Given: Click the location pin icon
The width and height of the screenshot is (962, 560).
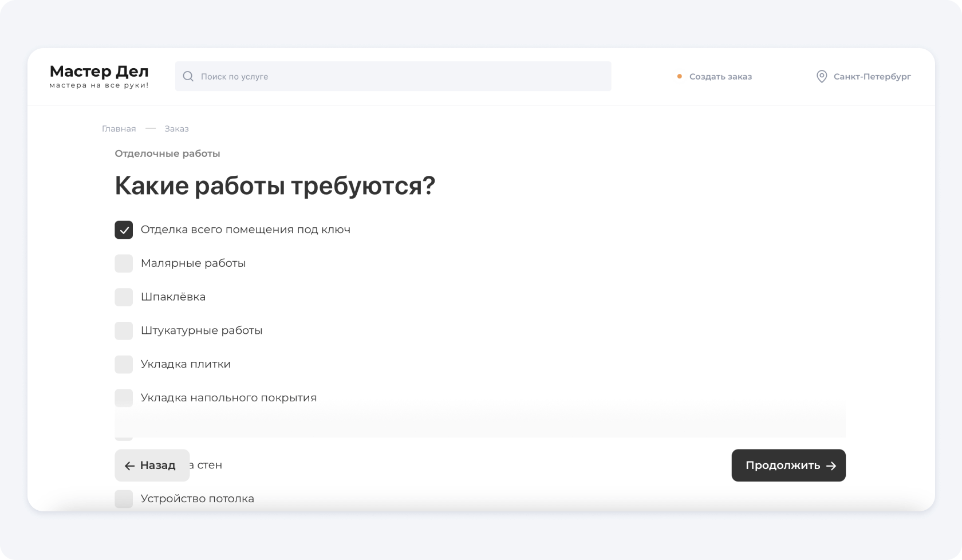Looking at the screenshot, I should (821, 77).
